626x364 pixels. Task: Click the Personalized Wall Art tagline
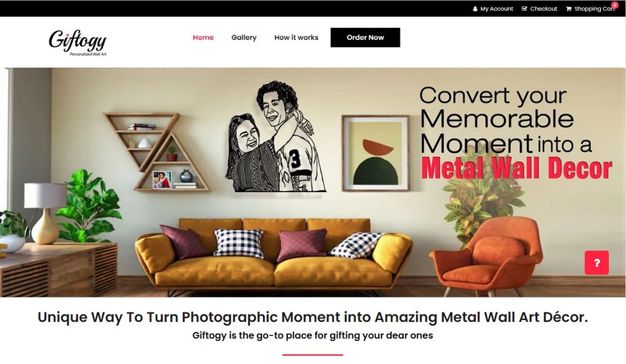[88, 54]
